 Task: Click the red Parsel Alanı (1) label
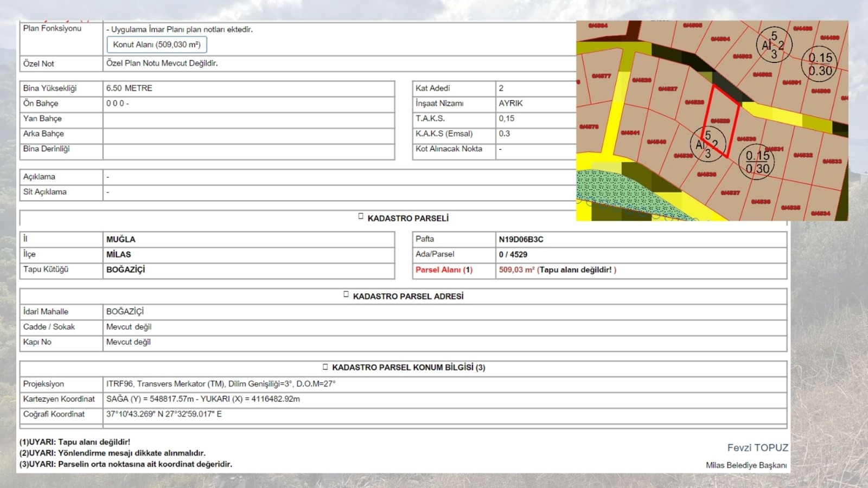point(444,269)
